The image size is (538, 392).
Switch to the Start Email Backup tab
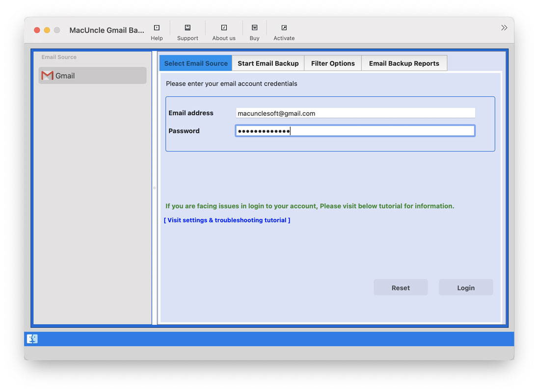tap(268, 63)
